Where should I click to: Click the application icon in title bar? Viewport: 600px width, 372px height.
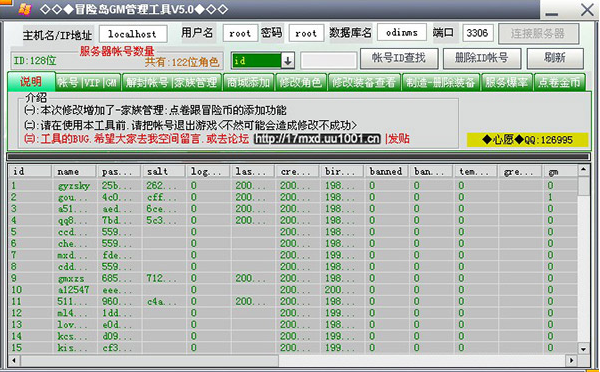[24, 10]
